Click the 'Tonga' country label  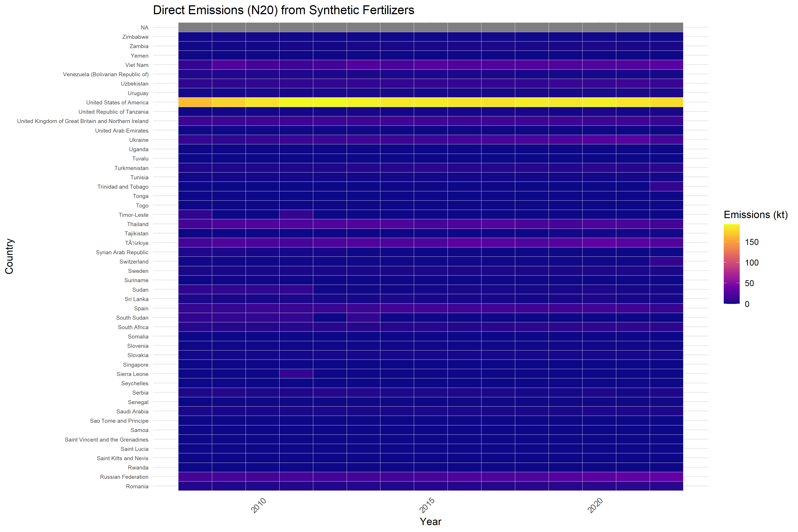(x=141, y=196)
